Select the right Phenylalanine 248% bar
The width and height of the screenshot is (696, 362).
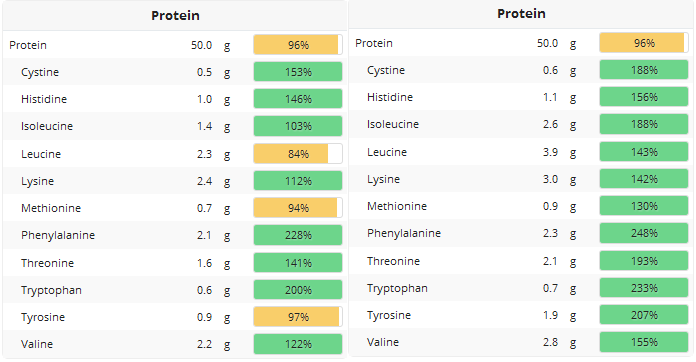[x=644, y=233]
